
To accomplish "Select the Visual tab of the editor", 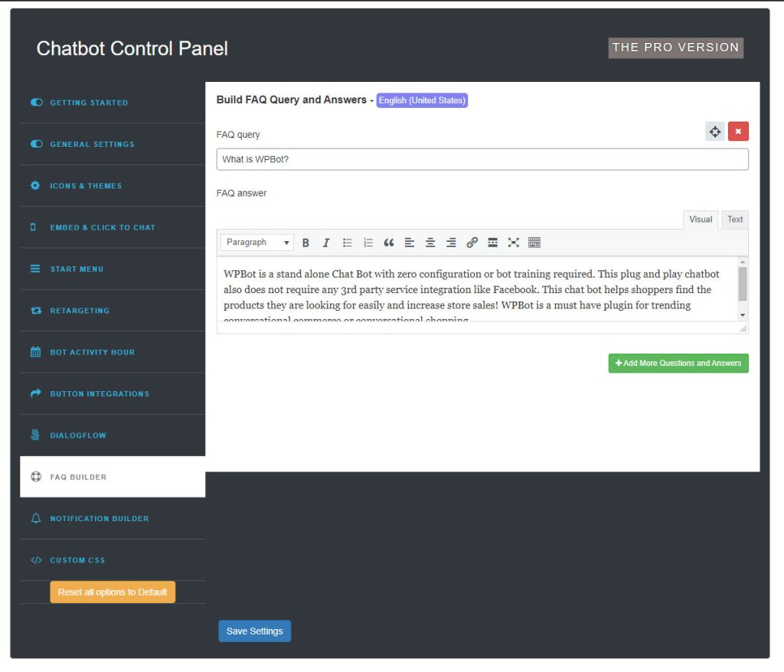I will (701, 220).
